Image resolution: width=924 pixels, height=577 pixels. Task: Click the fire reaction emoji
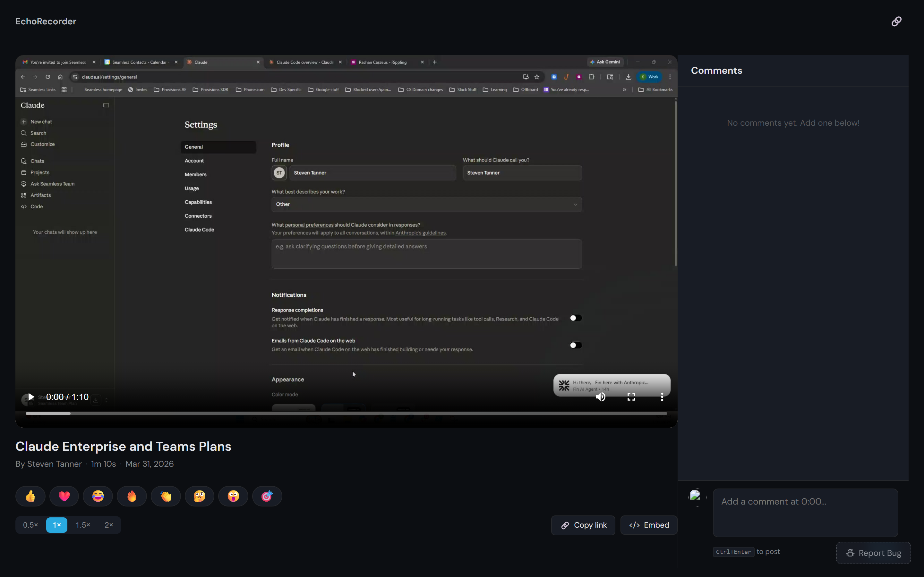tap(131, 496)
